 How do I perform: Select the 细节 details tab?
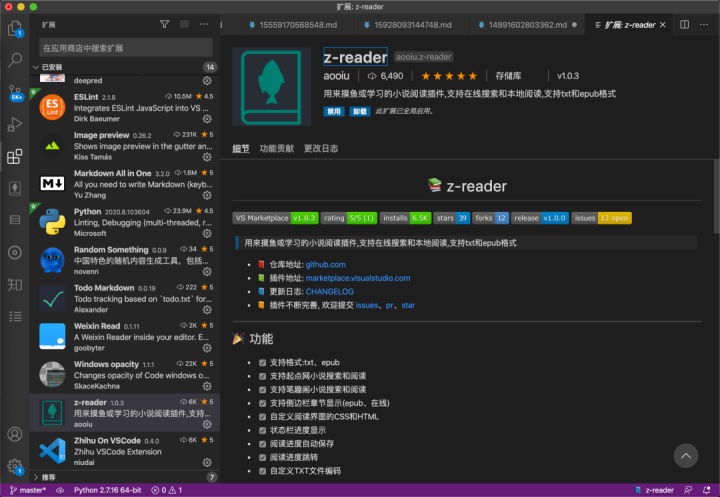tap(241, 148)
